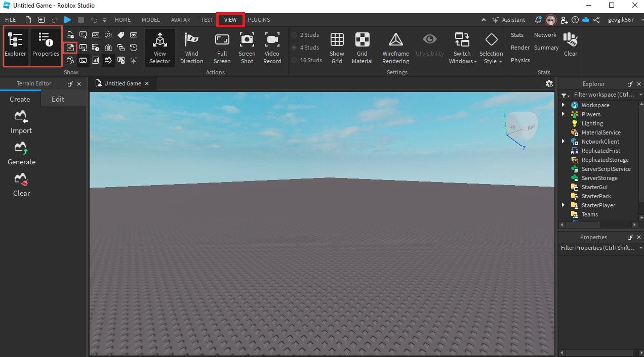Open the Properties panel button
The height and width of the screenshot is (357, 644).
click(46, 47)
